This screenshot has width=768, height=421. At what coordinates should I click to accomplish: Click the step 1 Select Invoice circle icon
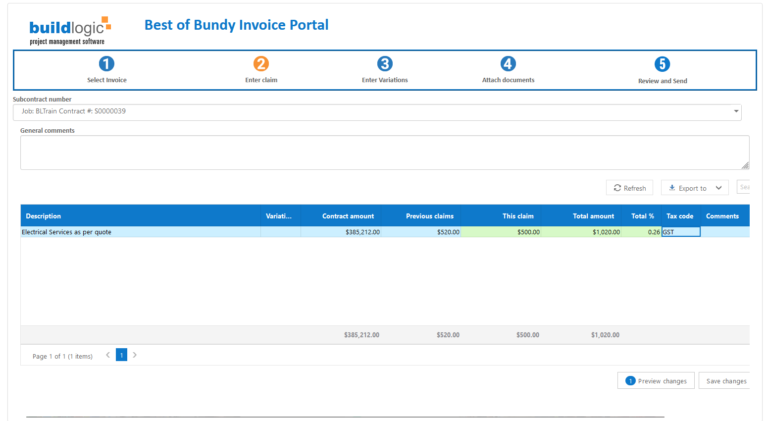(x=106, y=64)
